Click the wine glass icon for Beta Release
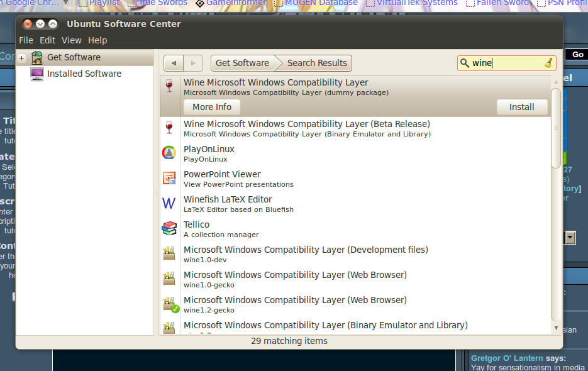Image resolution: width=588 pixels, height=371 pixels. 169,128
